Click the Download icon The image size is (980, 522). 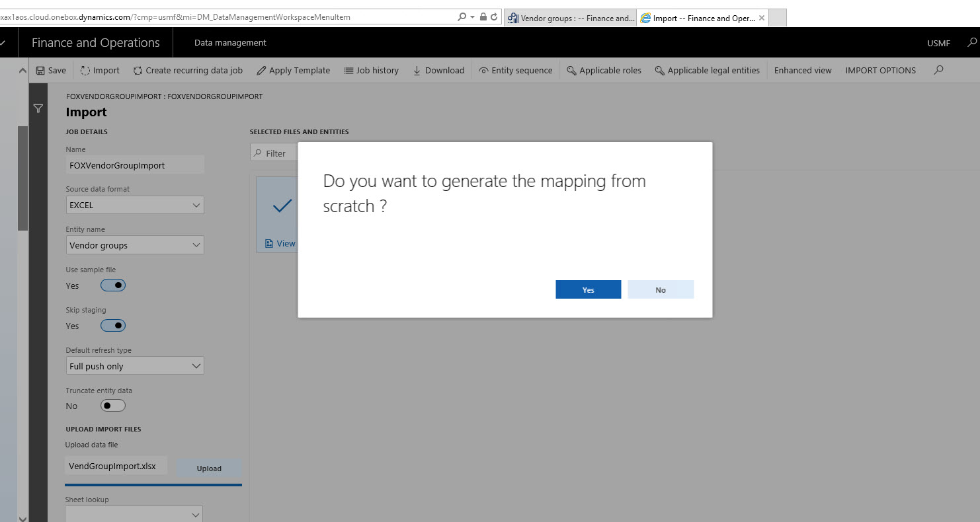coord(438,70)
